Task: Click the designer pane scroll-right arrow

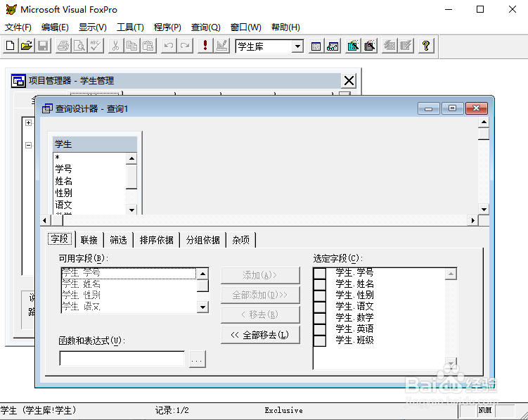Action: coord(472,220)
